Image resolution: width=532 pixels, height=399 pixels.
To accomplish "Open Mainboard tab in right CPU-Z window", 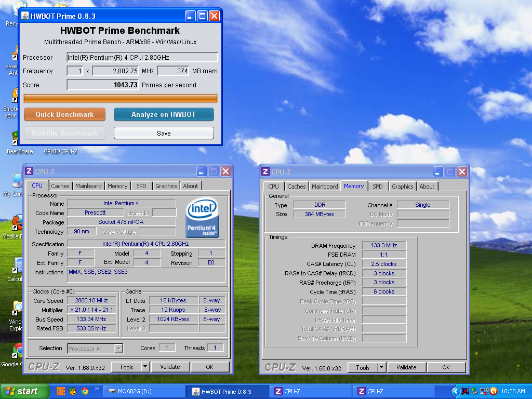I will (x=325, y=187).
